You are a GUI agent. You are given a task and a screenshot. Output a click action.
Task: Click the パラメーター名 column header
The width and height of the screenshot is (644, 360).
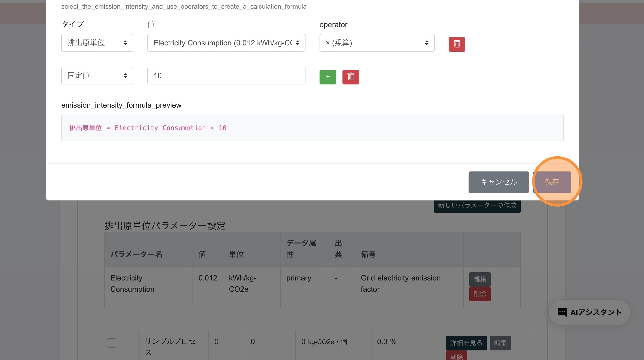137,254
